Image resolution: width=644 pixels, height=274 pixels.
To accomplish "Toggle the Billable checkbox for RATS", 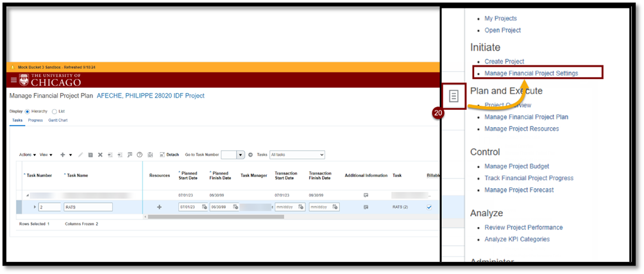I will pyautogui.click(x=429, y=207).
